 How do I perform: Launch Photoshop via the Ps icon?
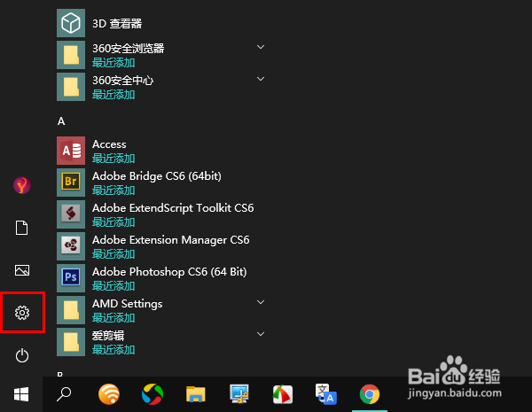coord(71,278)
